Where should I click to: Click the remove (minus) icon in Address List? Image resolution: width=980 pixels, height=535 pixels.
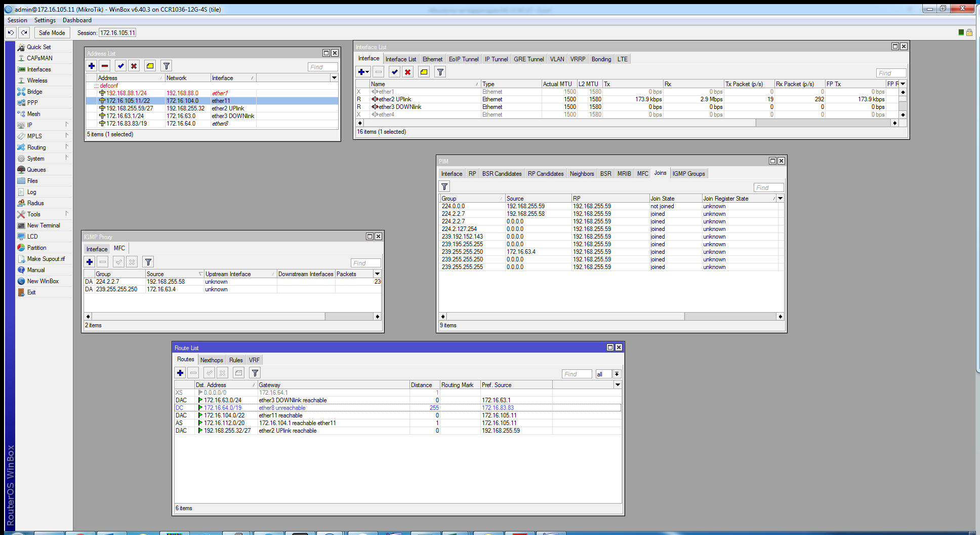[105, 66]
